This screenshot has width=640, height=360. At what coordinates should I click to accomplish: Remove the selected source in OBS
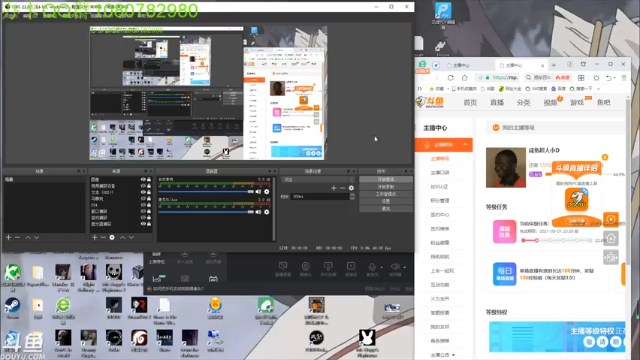(103, 237)
